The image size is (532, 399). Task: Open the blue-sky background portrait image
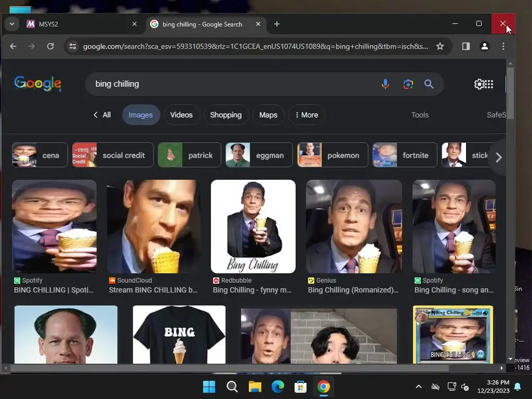[66, 335]
